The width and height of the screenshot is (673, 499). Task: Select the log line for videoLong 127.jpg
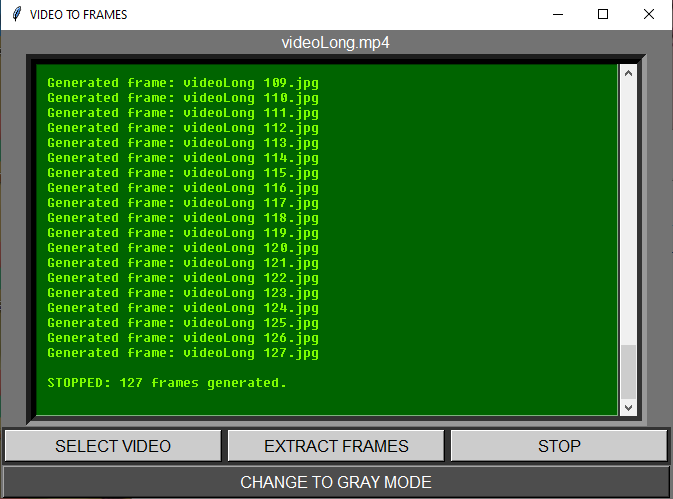pyautogui.click(x=183, y=353)
